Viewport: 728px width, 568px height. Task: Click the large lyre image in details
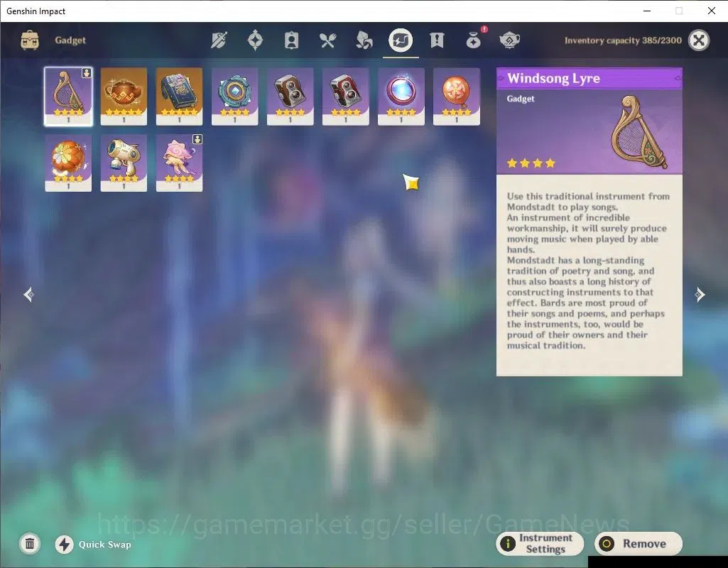639,132
